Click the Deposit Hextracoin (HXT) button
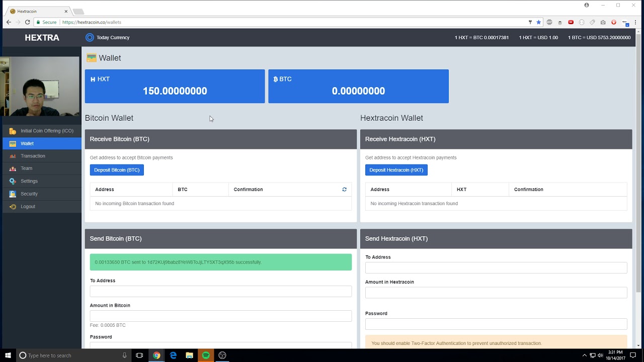The height and width of the screenshot is (362, 644). 396,170
